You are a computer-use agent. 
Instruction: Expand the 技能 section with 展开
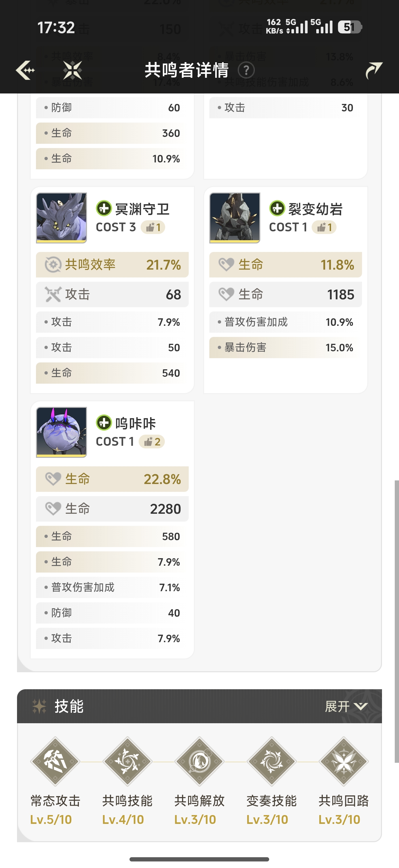(x=346, y=706)
